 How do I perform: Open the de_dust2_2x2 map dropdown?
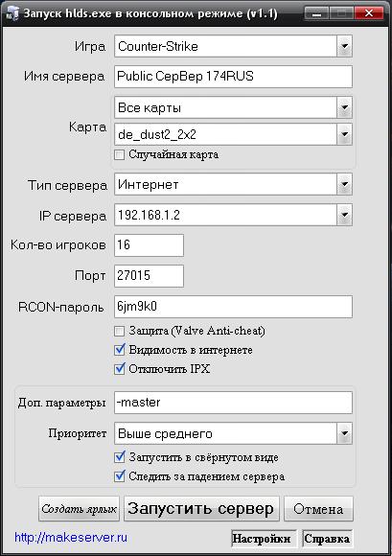(x=233, y=134)
